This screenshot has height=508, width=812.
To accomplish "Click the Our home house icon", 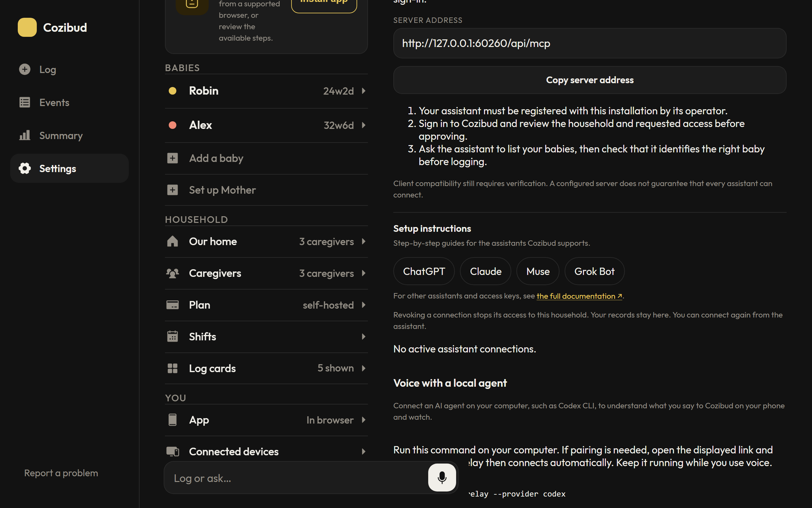I will point(173,241).
